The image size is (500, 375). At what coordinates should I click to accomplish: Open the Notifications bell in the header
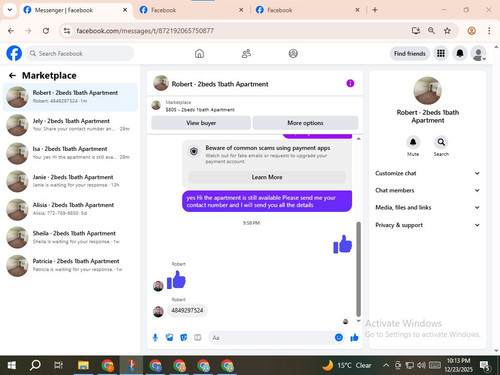coord(460,53)
